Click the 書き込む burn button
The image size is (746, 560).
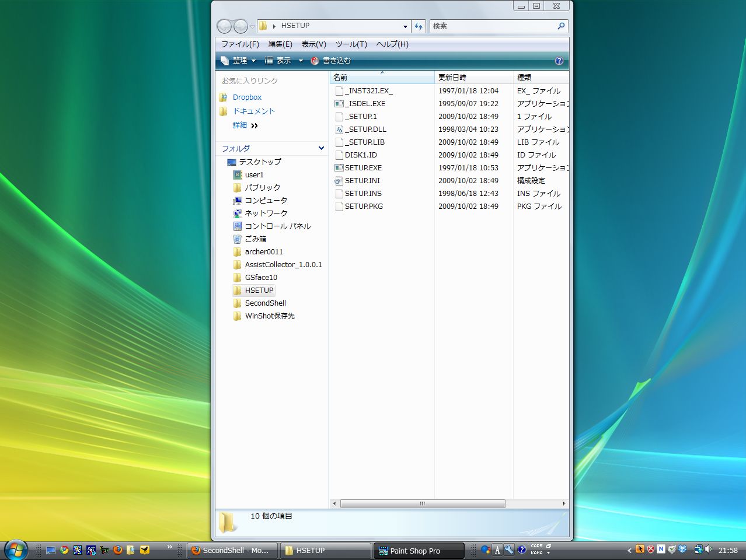tap(331, 61)
